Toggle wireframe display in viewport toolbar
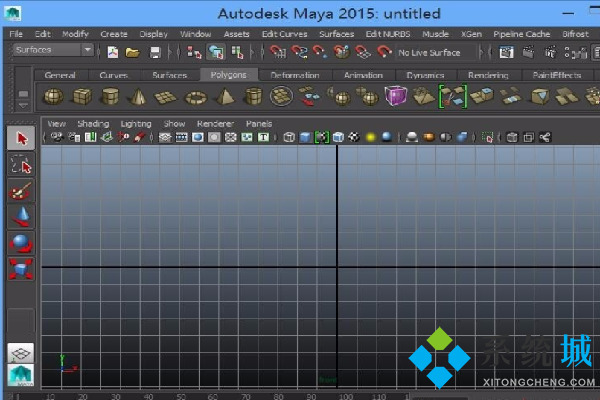The image size is (600, 400). pyautogui.click(x=288, y=137)
